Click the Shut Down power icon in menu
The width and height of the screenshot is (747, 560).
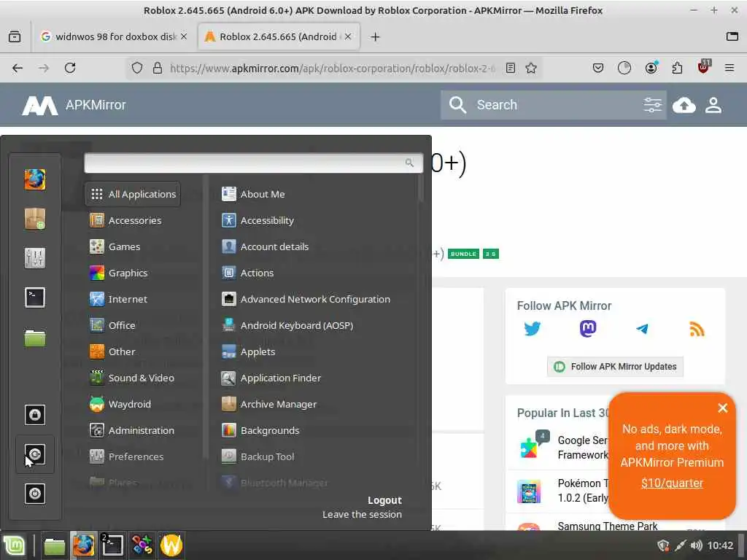[35, 494]
